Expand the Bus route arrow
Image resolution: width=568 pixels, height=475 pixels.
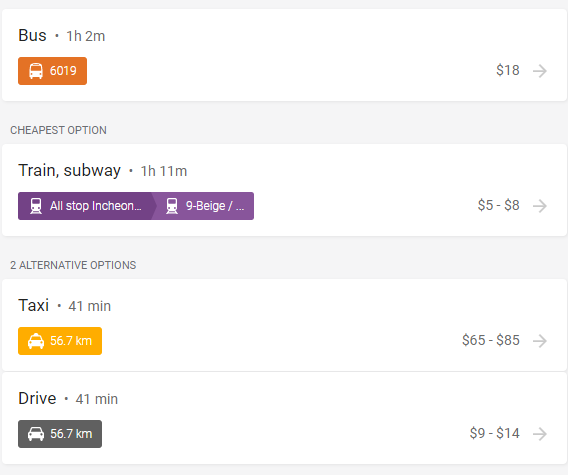click(540, 71)
